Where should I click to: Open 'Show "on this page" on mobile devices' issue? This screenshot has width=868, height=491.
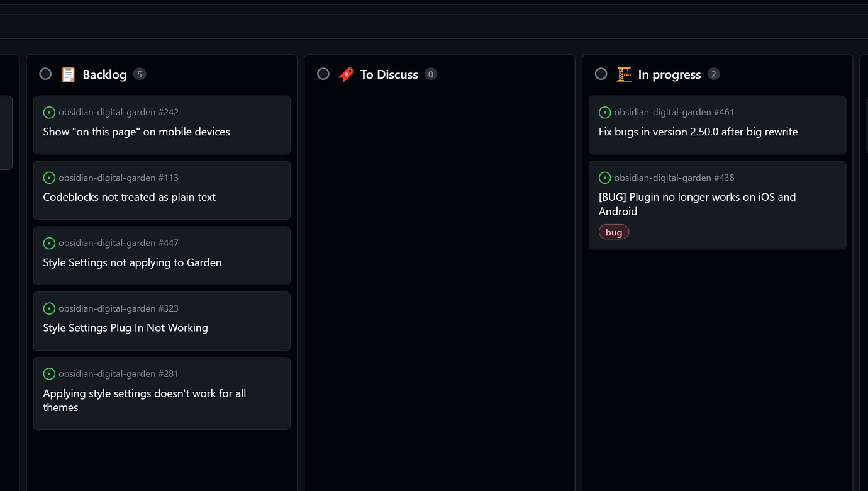(136, 132)
